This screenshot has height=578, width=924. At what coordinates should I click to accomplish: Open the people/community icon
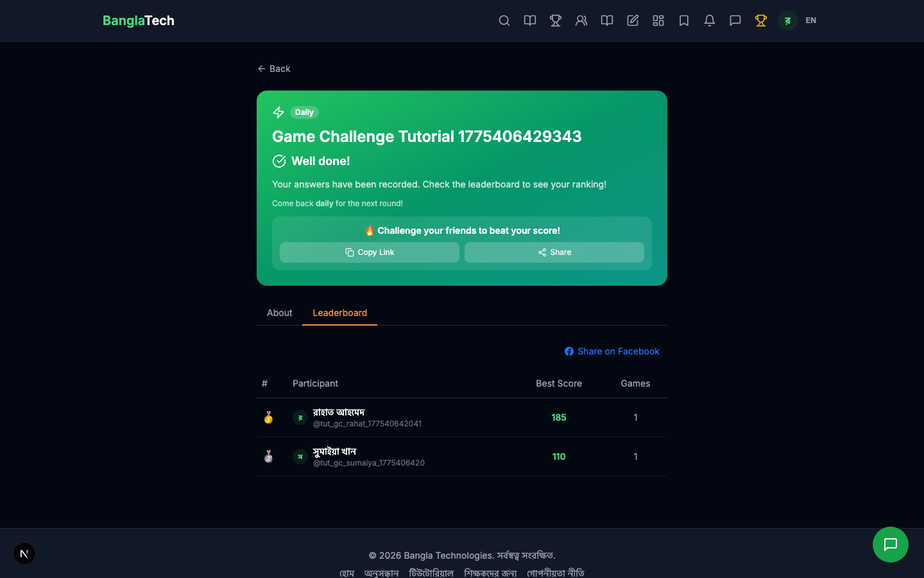[581, 21]
